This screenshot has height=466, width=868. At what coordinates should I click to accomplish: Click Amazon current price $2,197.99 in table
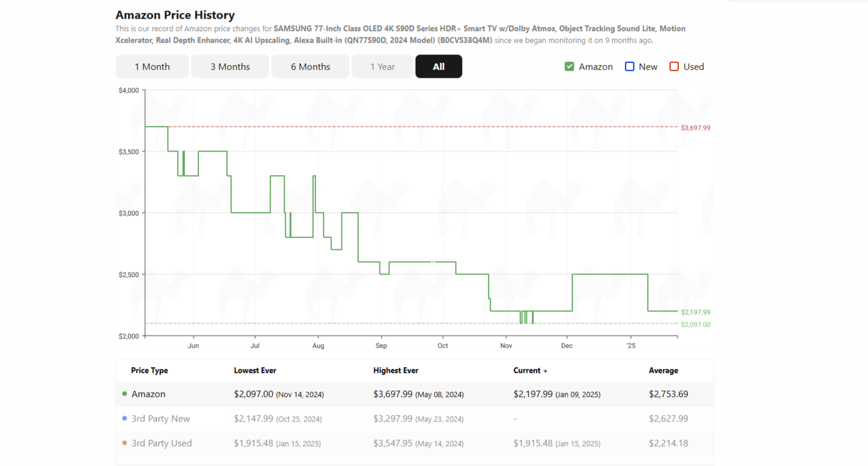click(x=533, y=394)
